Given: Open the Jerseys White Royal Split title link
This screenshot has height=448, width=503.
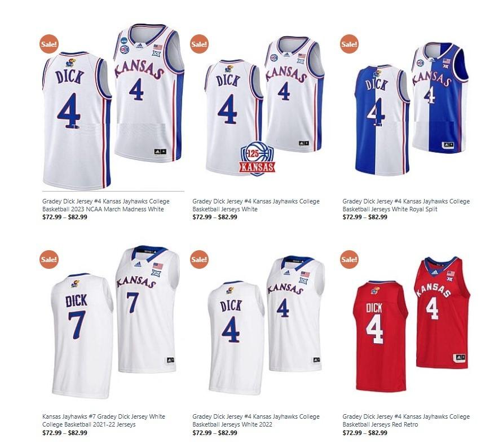Looking at the screenshot, I should tap(406, 205).
